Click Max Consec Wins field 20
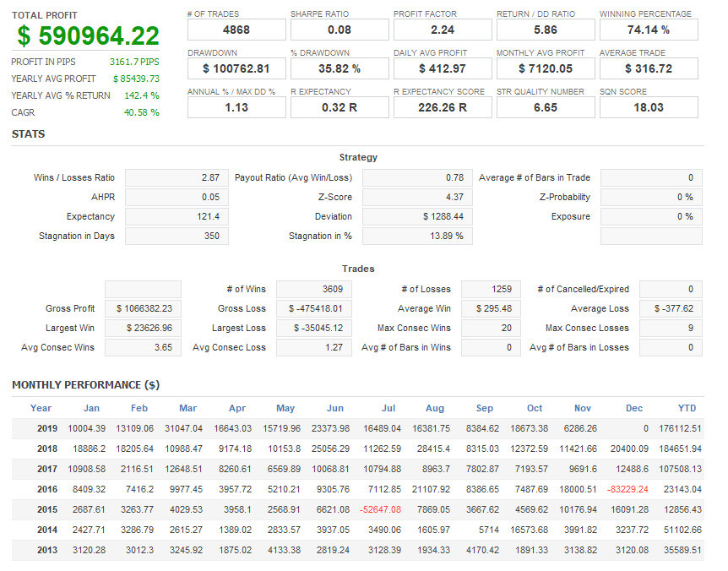The image size is (728, 571). 492,329
